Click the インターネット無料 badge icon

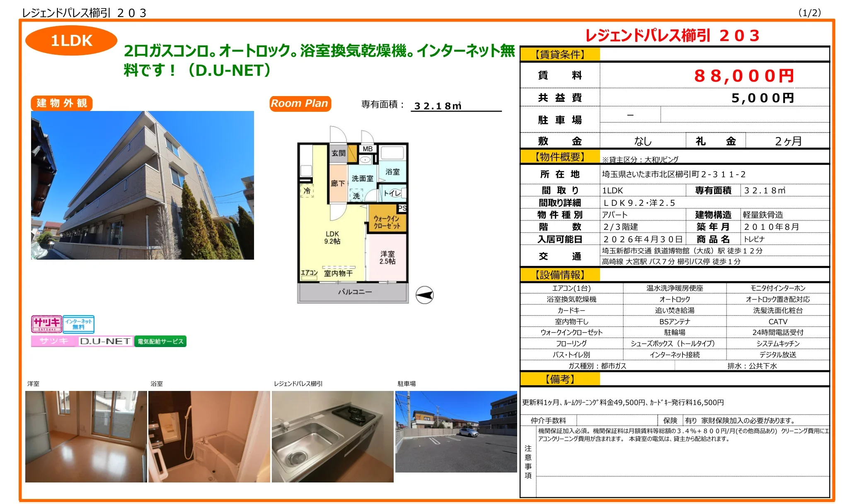click(x=80, y=324)
